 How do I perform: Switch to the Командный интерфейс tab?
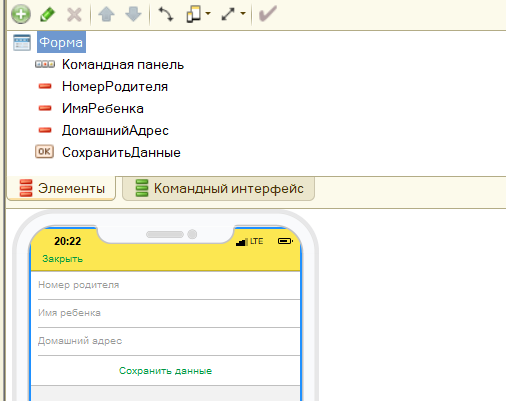pos(219,189)
